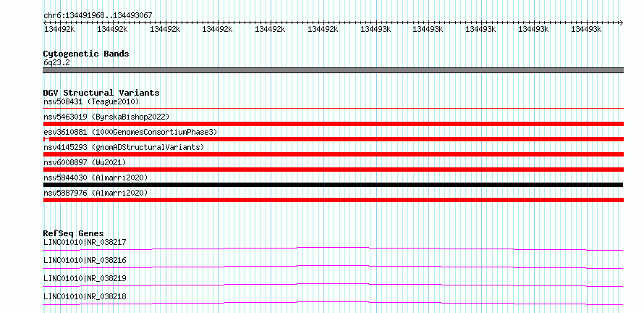This screenshot has height=313, width=644.
Task: Open the nsv5844030 (Almarri2020) label
Action: 96,178
